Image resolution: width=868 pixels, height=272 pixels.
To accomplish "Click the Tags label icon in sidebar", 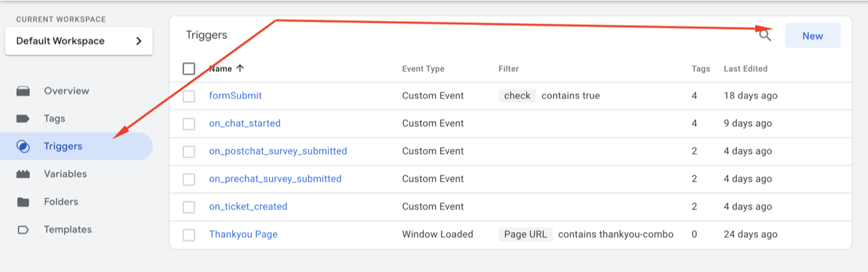I will pyautogui.click(x=23, y=119).
